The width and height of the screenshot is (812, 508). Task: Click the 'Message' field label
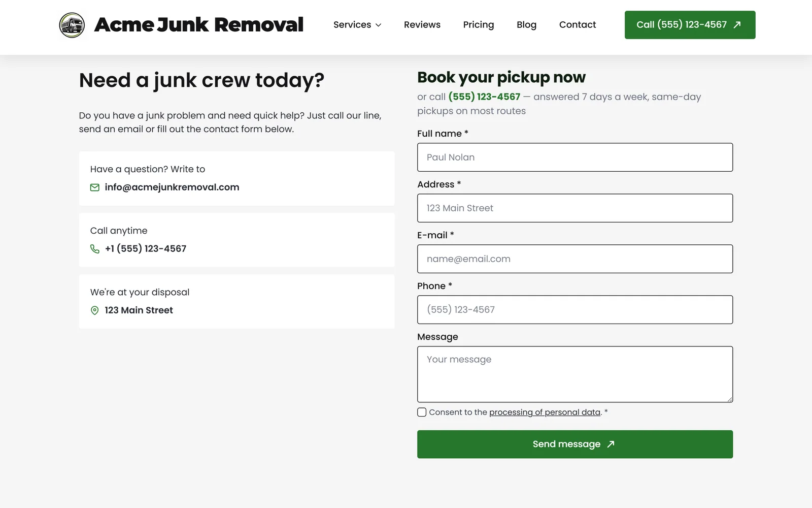coord(437,337)
